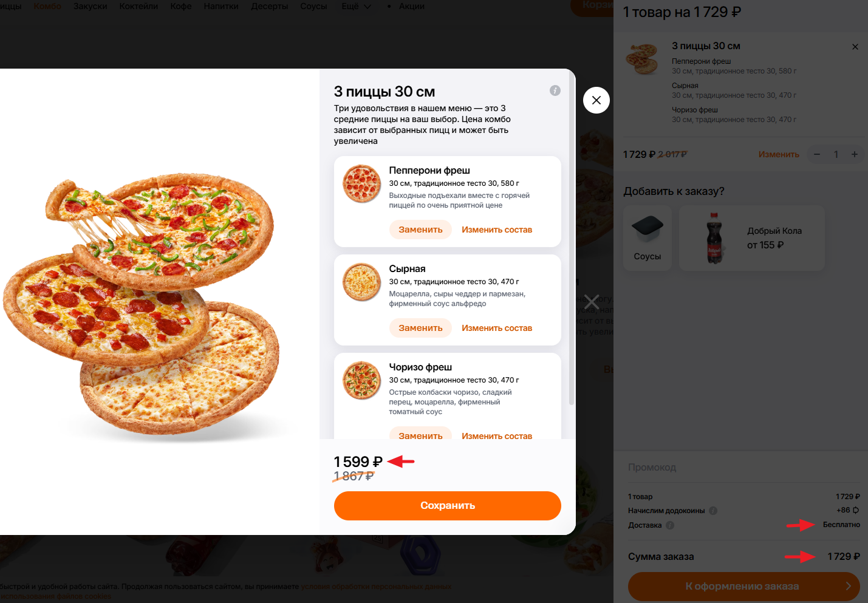Expand the Ещё menu dropdown
The image size is (868, 603).
tap(356, 7)
